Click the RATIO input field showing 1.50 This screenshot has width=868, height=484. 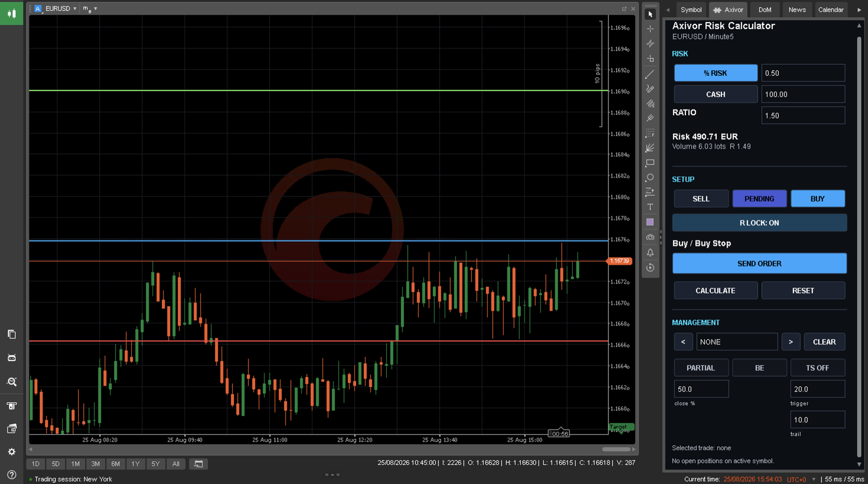coord(803,115)
